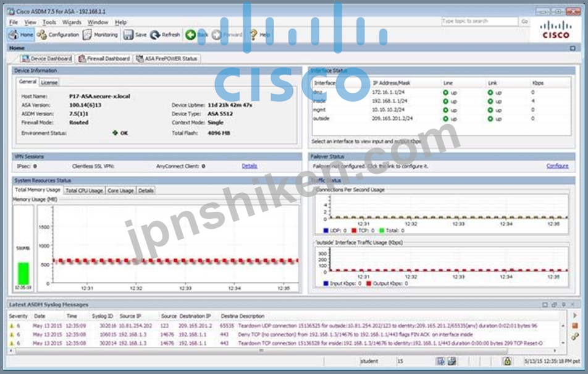Select the General tab in Device Information

(x=28, y=82)
